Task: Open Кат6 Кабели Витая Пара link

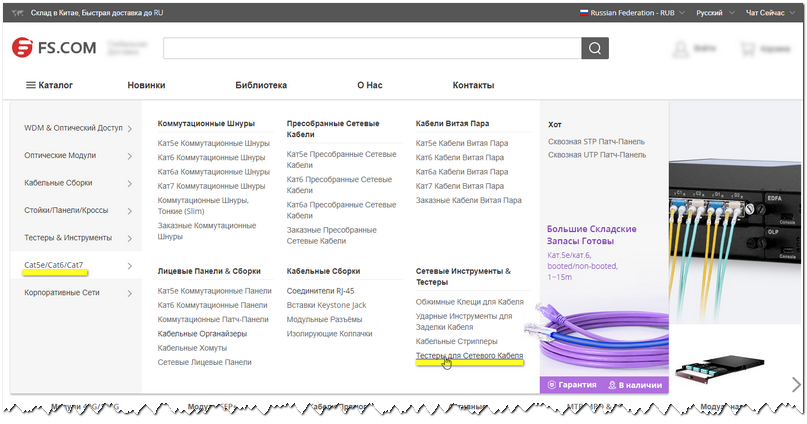Action: coord(460,157)
